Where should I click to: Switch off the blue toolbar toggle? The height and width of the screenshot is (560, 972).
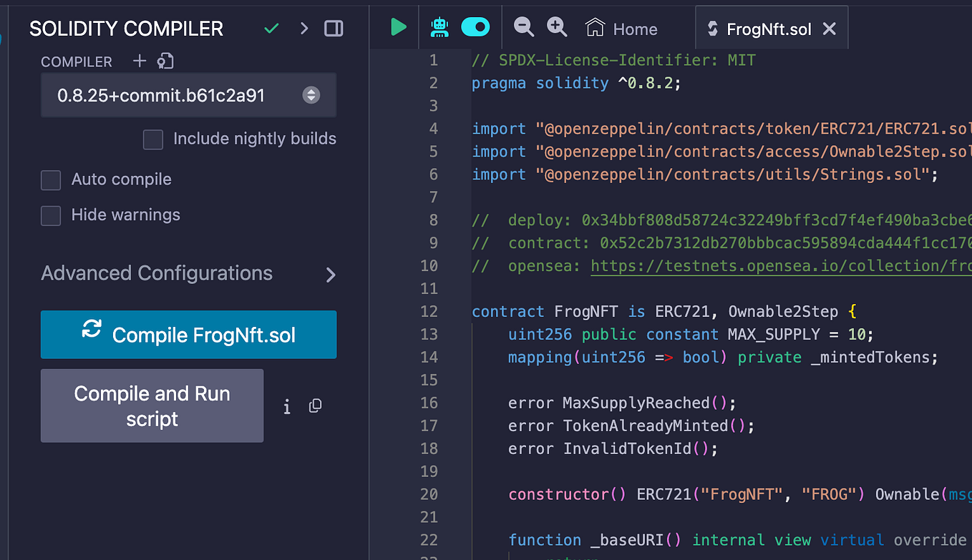coord(475,27)
